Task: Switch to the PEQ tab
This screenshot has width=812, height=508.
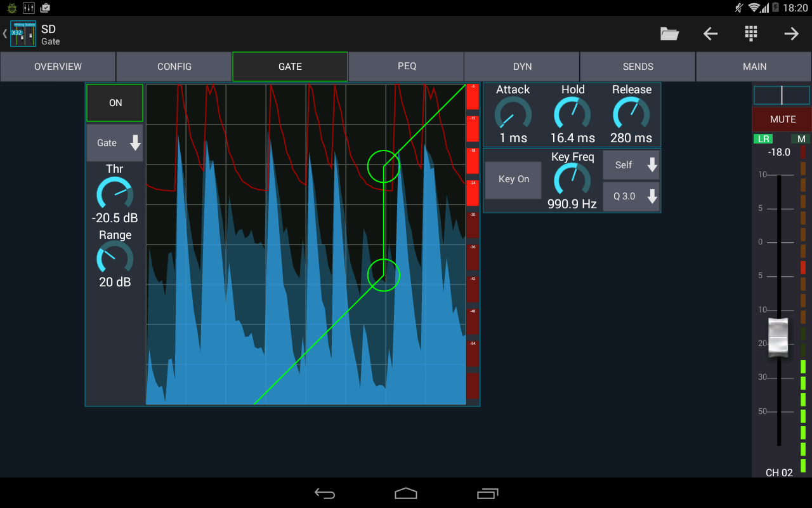Action: click(x=406, y=66)
